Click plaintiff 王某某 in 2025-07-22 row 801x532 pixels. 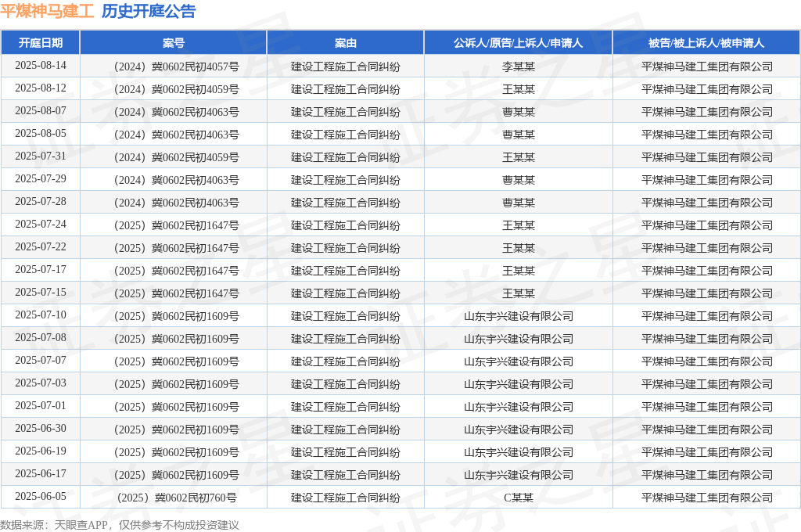click(518, 248)
